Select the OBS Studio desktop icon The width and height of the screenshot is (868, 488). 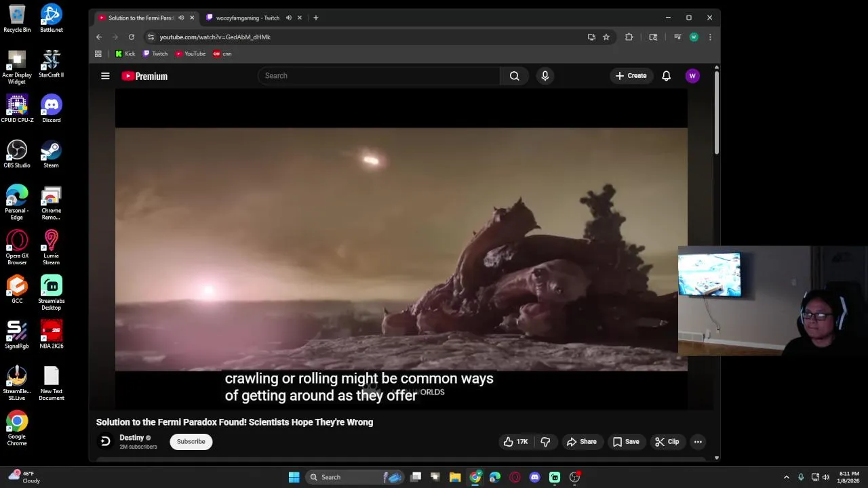pyautogui.click(x=17, y=154)
